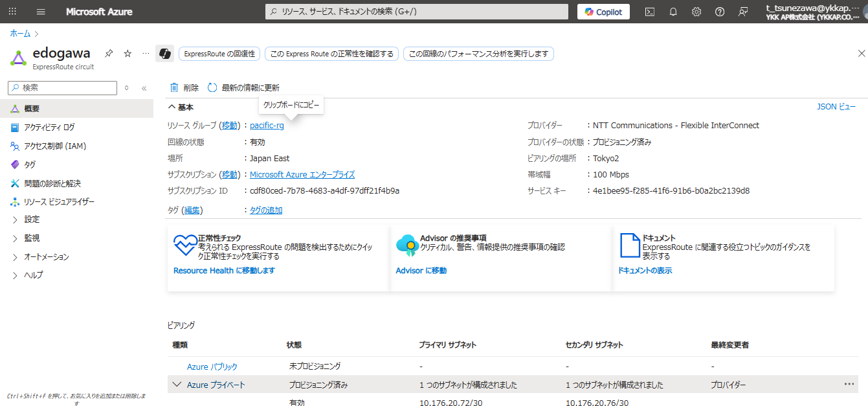The width and height of the screenshot is (868, 406).
Task: Open the pacific-rg resource group link
Action: [267, 126]
